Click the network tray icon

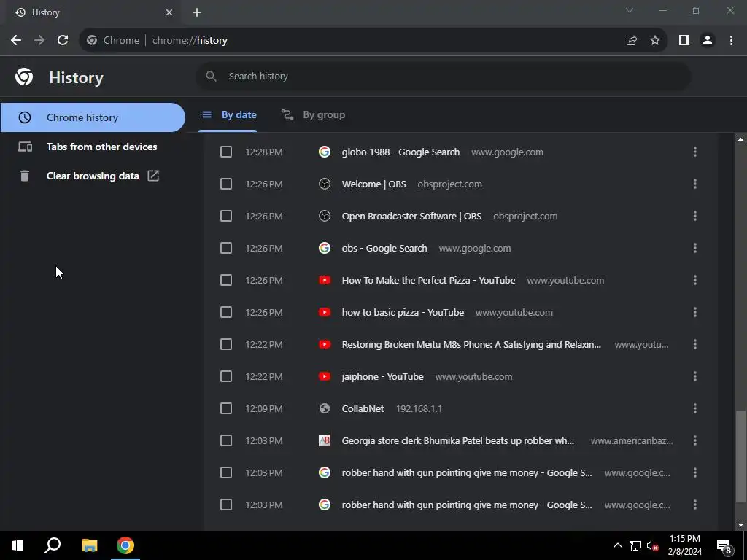635,545
